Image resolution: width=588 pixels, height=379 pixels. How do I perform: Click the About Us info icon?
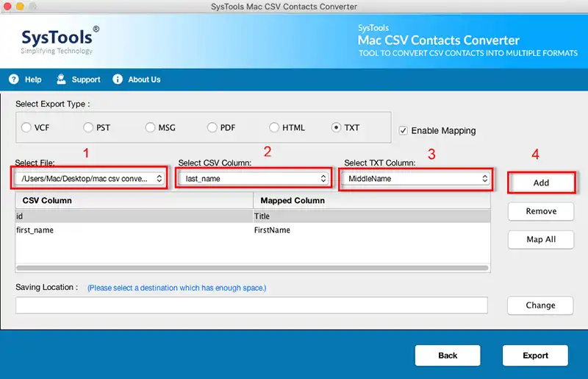click(x=118, y=79)
